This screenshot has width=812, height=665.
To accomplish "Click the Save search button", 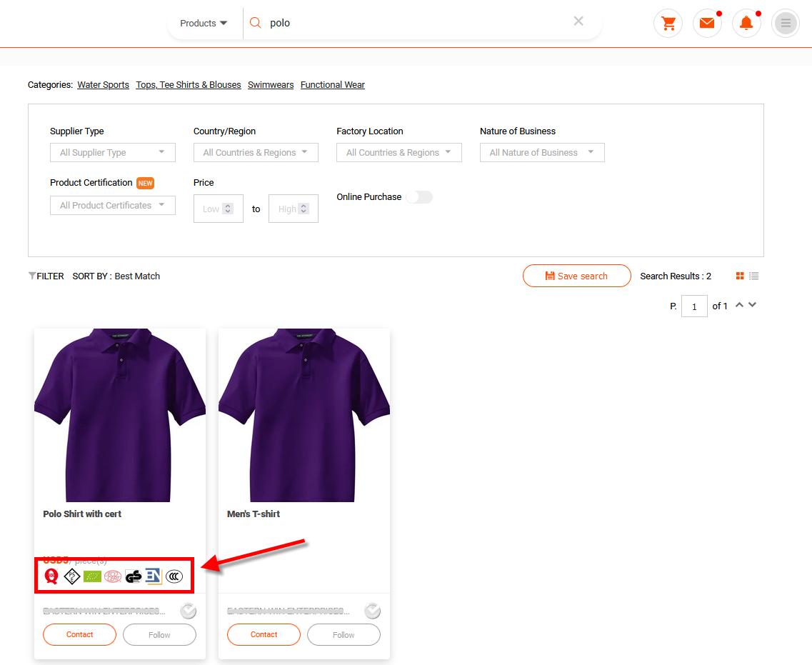I will tap(577, 276).
